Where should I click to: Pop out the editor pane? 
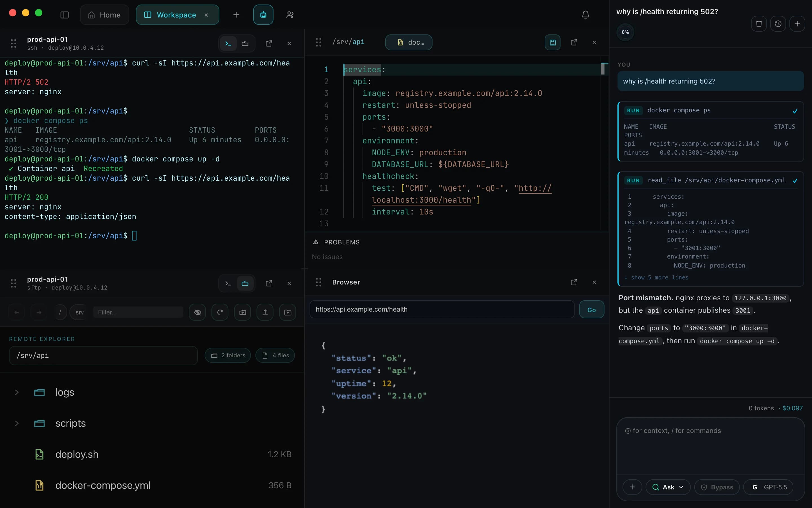pos(574,42)
